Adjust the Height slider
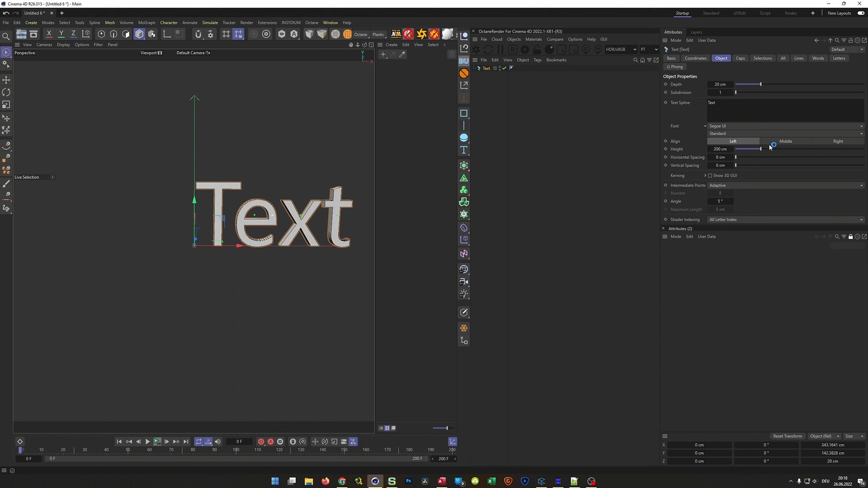This screenshot has height=488, width=868. click(799, 149)
